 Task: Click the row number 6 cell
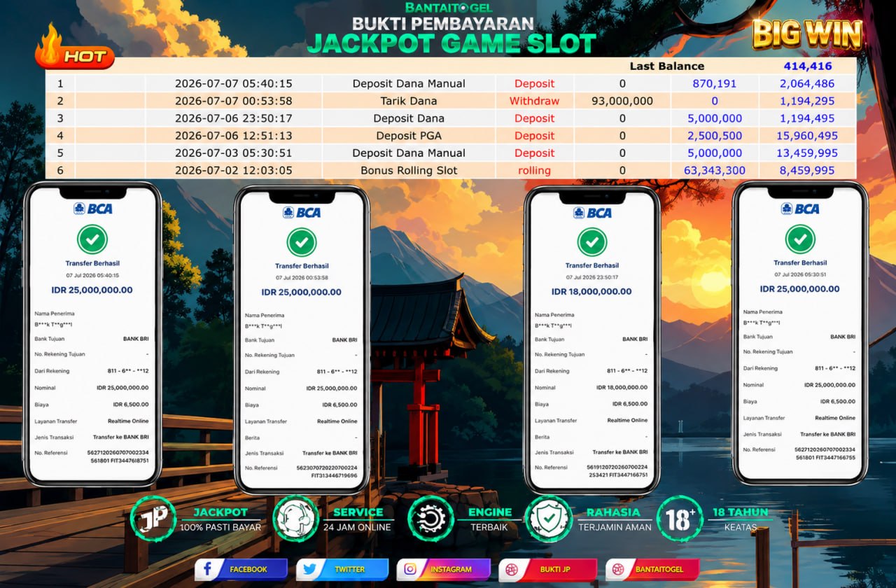[x=60, y=170]
